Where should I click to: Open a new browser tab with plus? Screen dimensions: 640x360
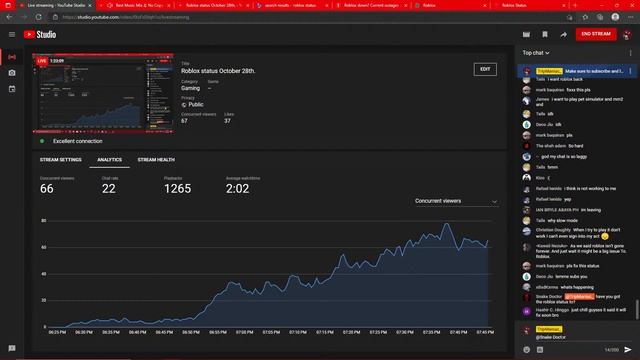[575, 5]
